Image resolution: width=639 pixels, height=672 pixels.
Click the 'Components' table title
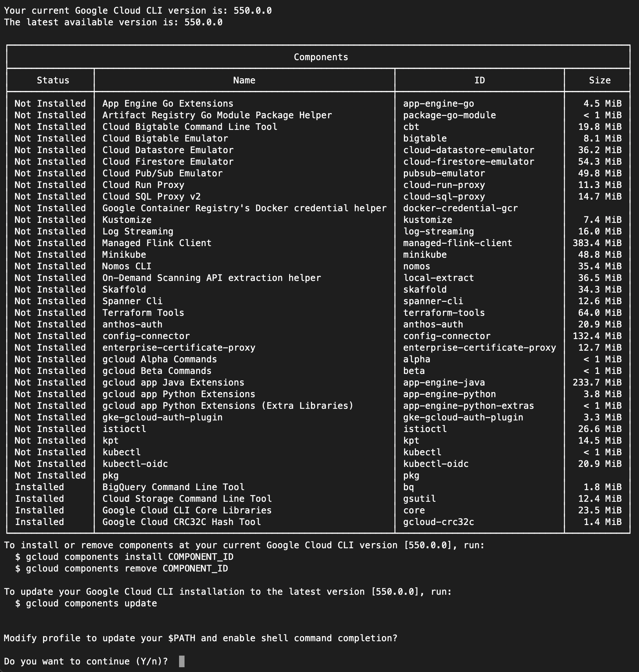pyautogui.click(x=321, y=57)
